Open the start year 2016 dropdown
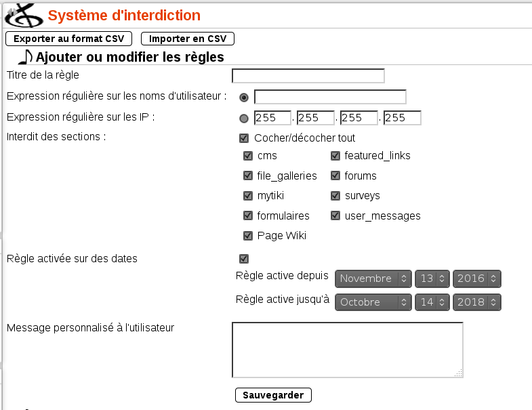 point(477,279)
